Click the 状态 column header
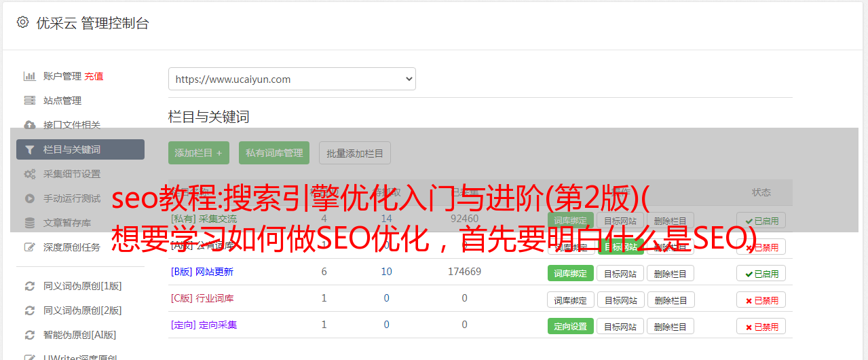 pos(761,192)
